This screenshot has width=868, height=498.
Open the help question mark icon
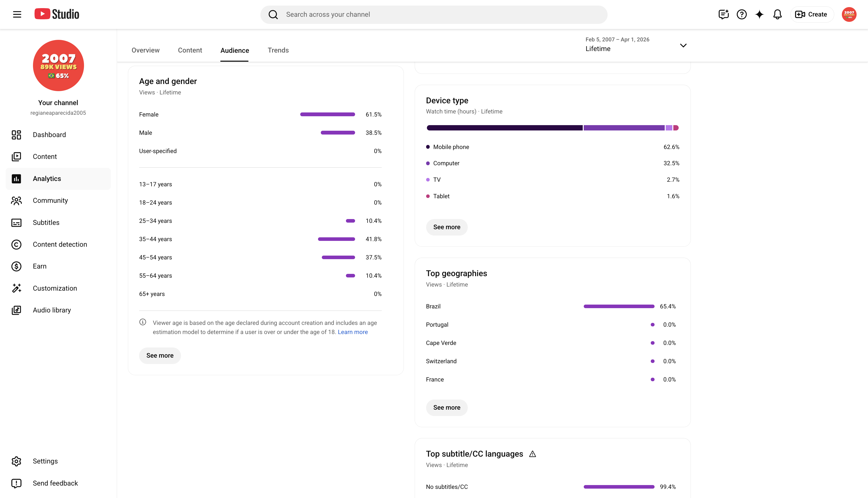pos(741,14)
